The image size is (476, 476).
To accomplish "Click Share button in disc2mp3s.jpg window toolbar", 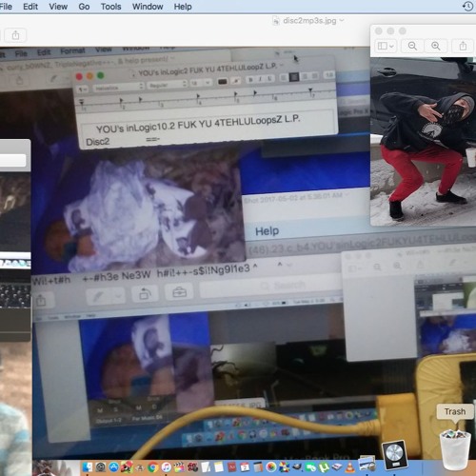I will [15, 35].
